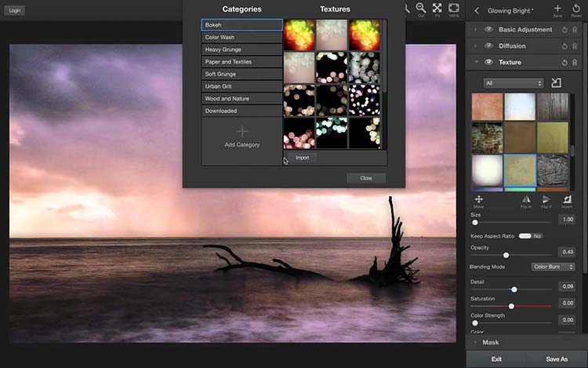Click the Save As button
Image resolution: width=588 pixels, height=368 pixels.
tap(557, 359)
